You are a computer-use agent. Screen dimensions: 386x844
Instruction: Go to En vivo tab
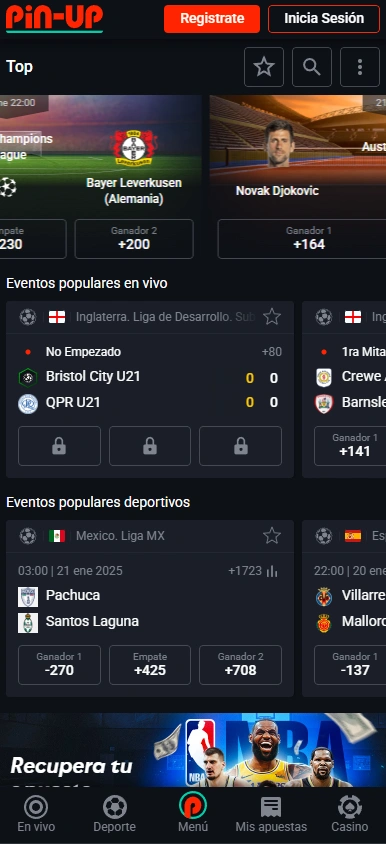(36, 814)
